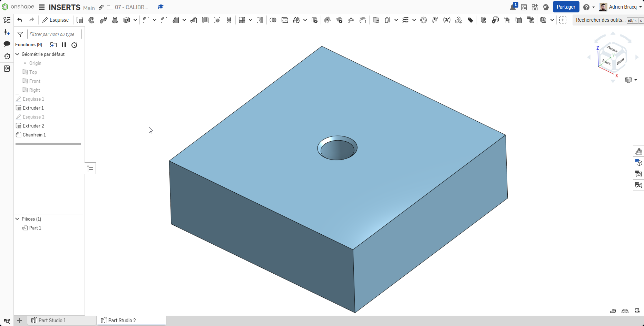
Task: Click the Fillet tool icon
Action: pyautogui.click(x=146, y=20)
